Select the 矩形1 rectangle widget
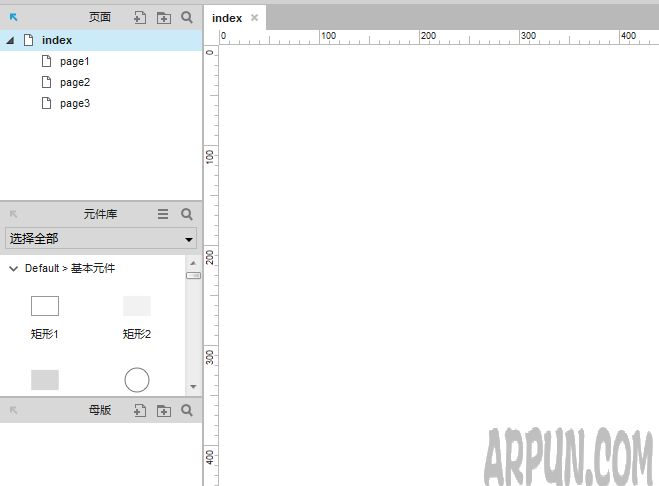 45,306
